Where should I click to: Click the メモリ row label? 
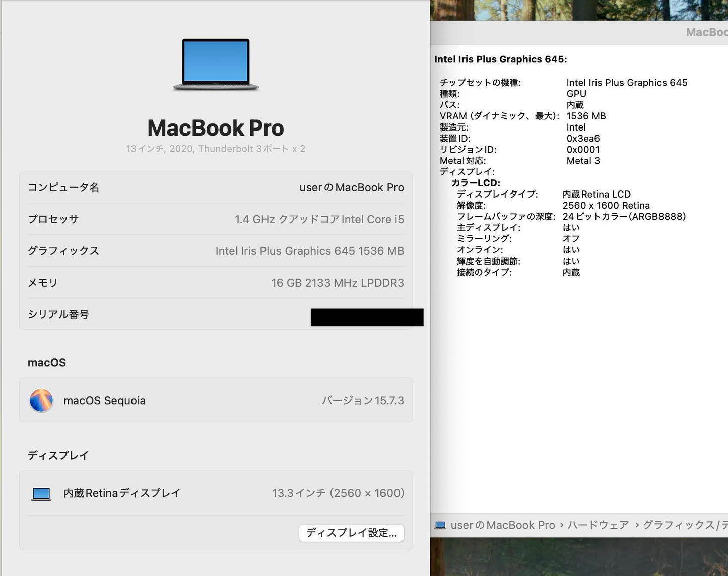click(x=43, y=283)
